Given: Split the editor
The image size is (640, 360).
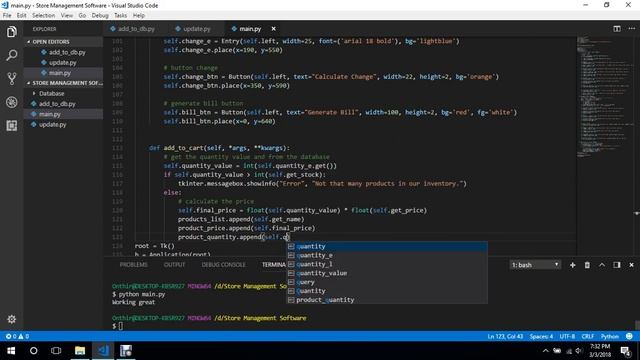Looking at the screenshot, I should (x=617, y=29).
